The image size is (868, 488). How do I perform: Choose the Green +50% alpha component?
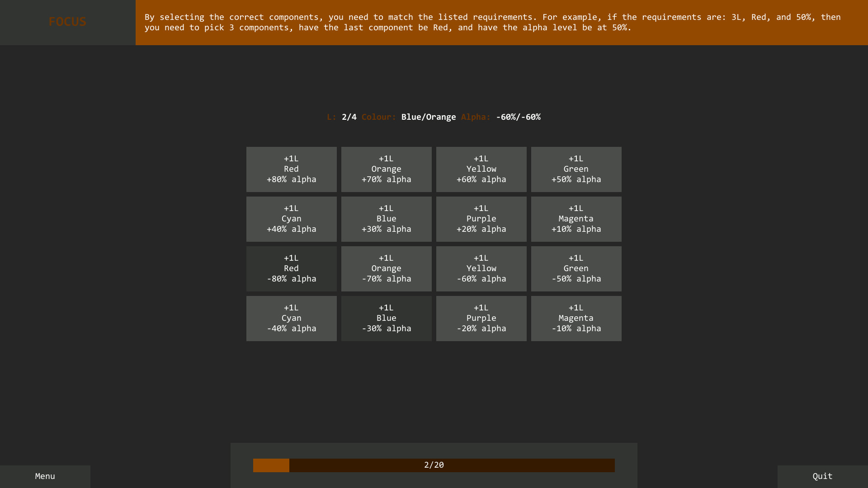click(x=576, y=169)
